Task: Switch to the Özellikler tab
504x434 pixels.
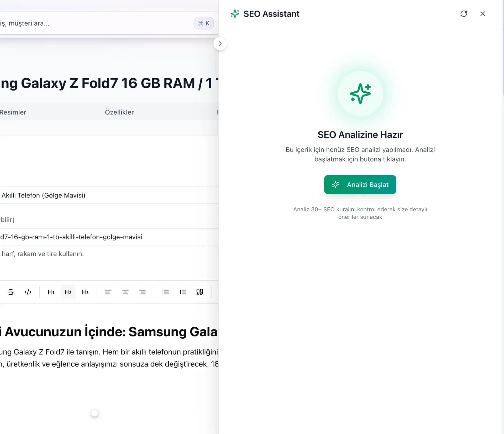Action: [x=119, y=112]
